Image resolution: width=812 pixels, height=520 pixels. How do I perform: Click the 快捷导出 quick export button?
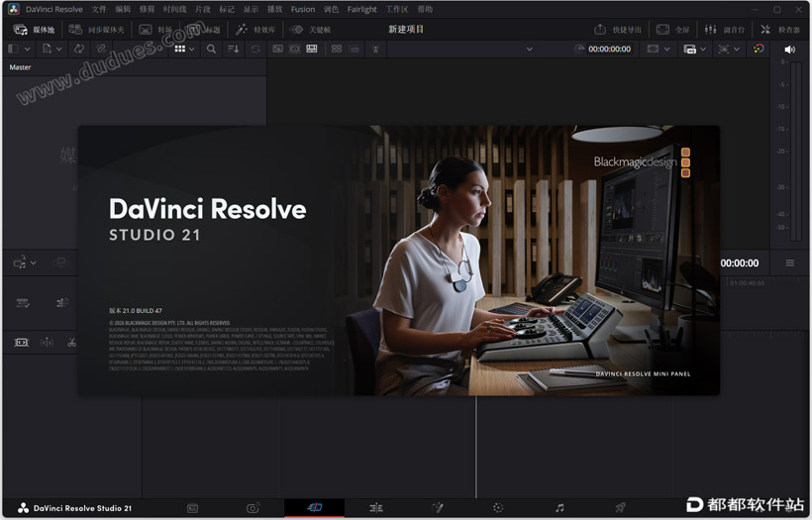(618, 30)
